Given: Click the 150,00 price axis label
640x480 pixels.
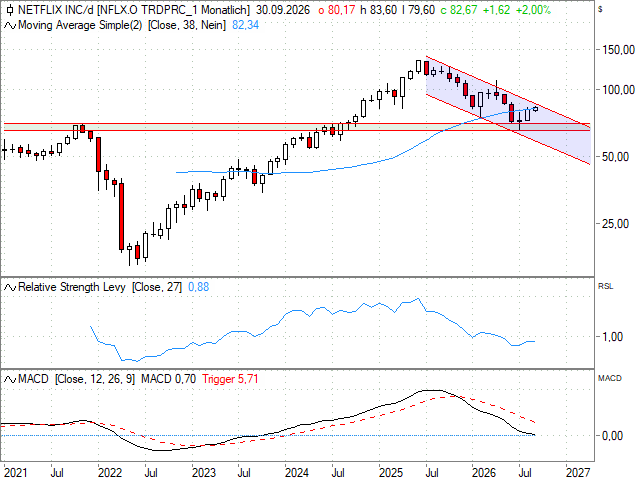Looking at the screenshot, I should pyautogui.click(x=618, y=50).
